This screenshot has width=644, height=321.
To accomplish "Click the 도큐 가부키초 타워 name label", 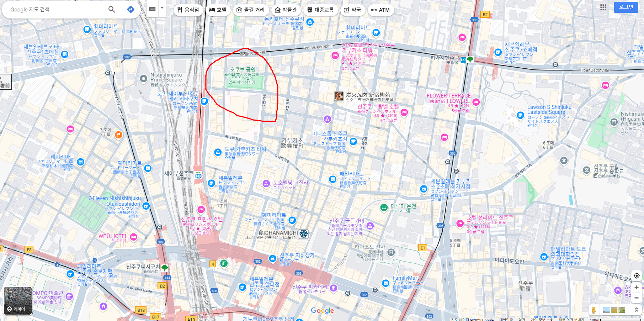I will (245, 149).
